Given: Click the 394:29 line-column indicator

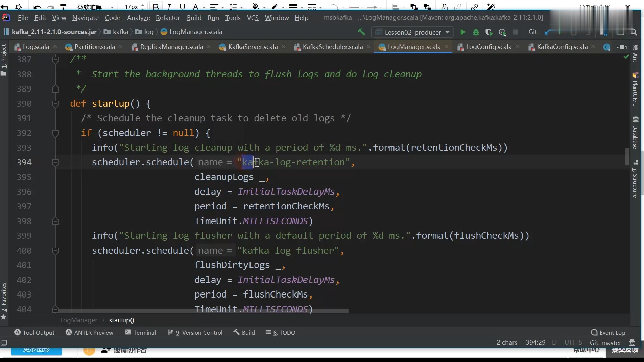Looking at the screenshot, I should coord(535,343).
